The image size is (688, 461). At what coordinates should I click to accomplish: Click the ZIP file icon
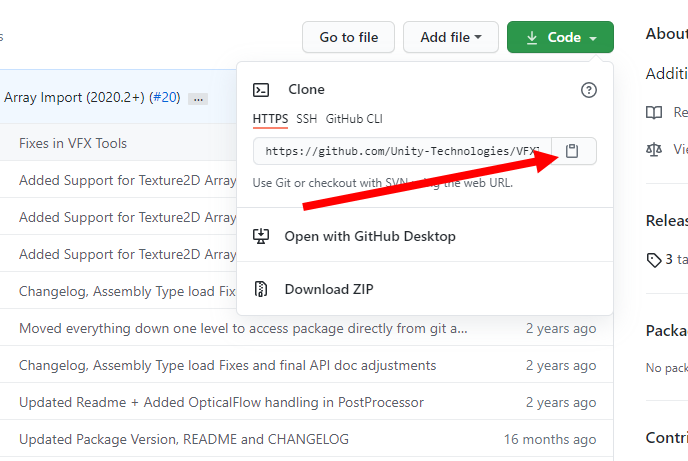[x=261, y=289]
